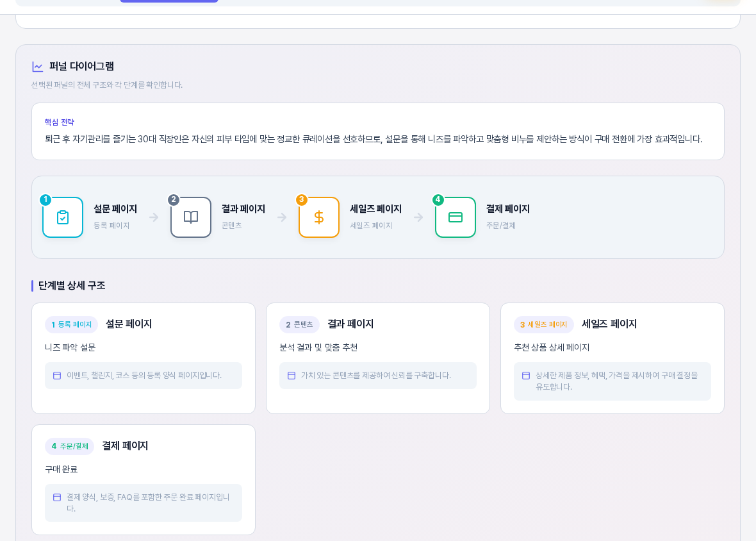Click '니즈 파악 설문' subtitle text
This screenshot has width=756, height=541.
tap(70, 347)
